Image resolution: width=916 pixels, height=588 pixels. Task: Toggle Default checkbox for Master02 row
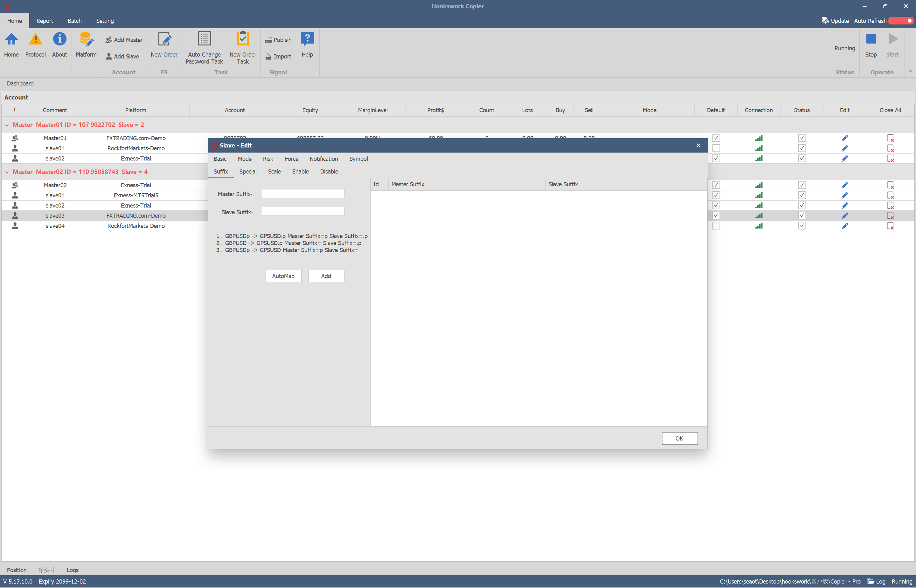coord(716,185)
